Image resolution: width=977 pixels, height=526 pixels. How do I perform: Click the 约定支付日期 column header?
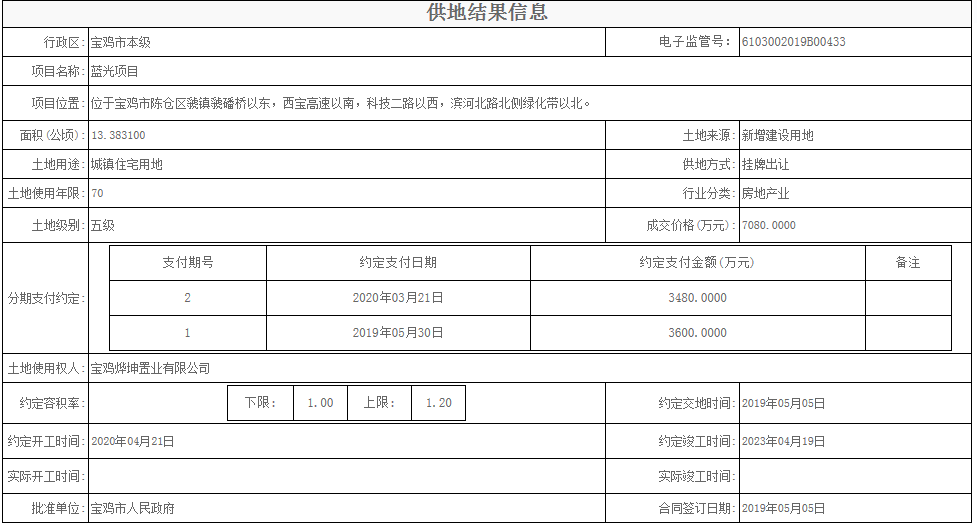click(x=398, y=263)
